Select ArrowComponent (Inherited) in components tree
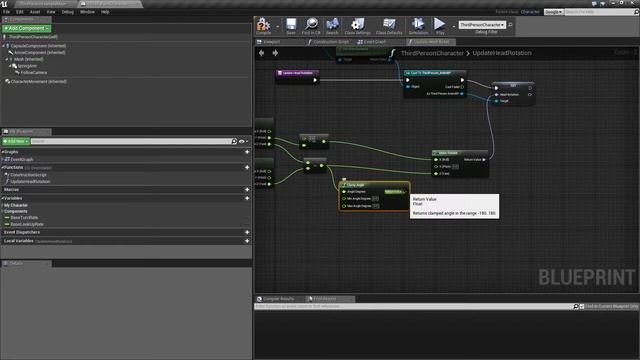 tap(40, 52)
